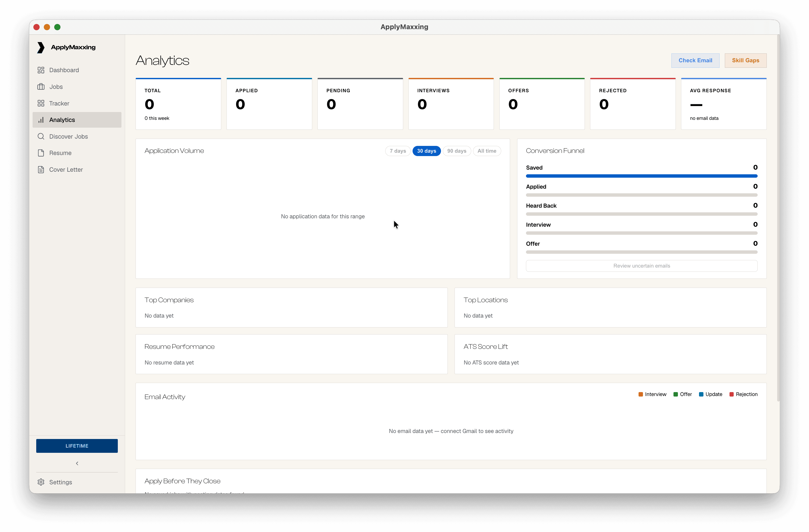Click the Heard Back funnel bar
Viewport: 809px width, 532px height.
(x=641, y=214)
